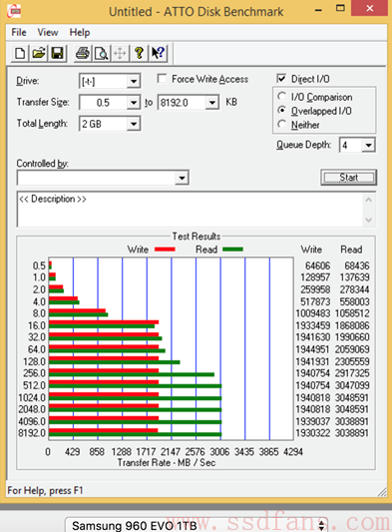The height and width of the screenshot is (532, 392).
Task: Click the ATTO app icon in title bar
Action: (14, 11)
